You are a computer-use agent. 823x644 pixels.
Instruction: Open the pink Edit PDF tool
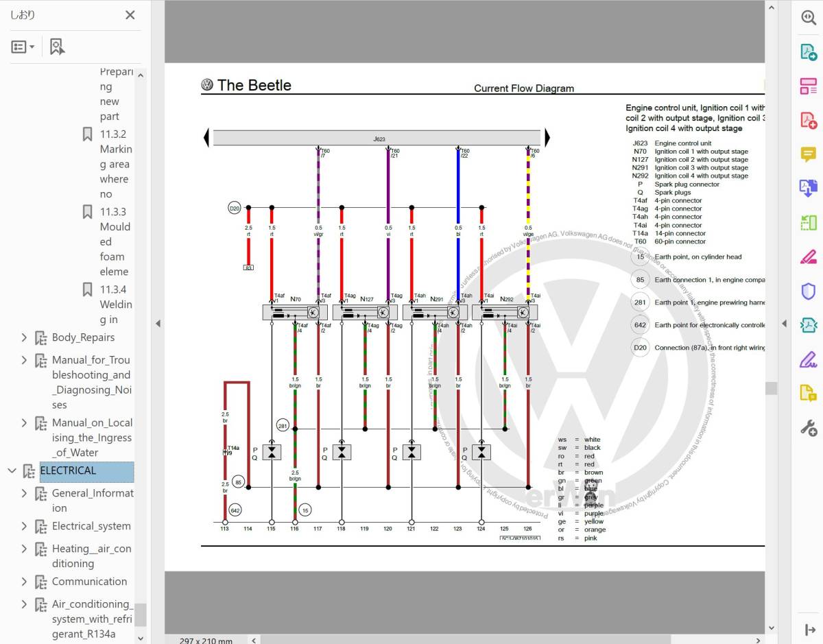[809, 86]
